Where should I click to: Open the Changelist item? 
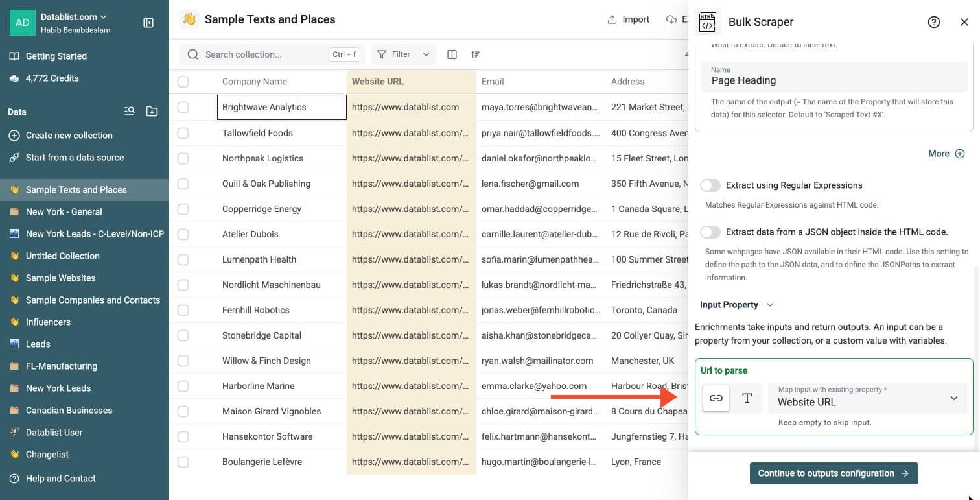coord(84,455)
